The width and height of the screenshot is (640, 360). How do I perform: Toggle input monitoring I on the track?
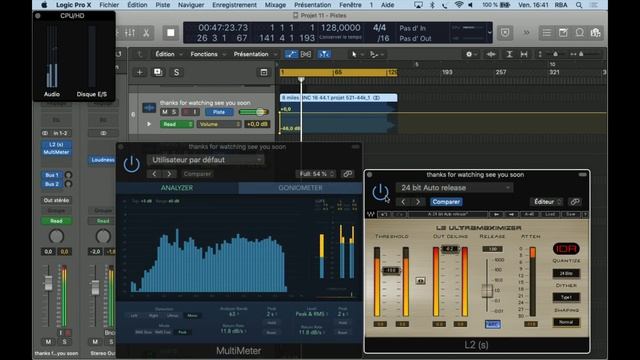(195, 112)
